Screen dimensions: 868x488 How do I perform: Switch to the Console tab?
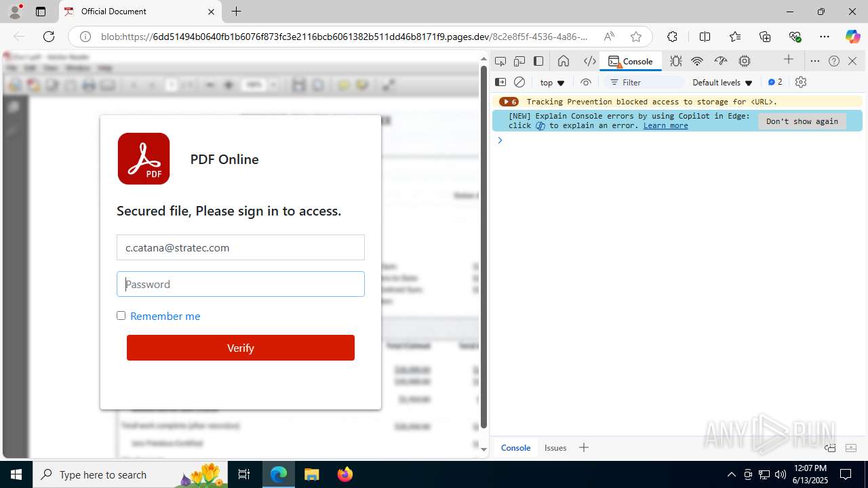point(631,61)
